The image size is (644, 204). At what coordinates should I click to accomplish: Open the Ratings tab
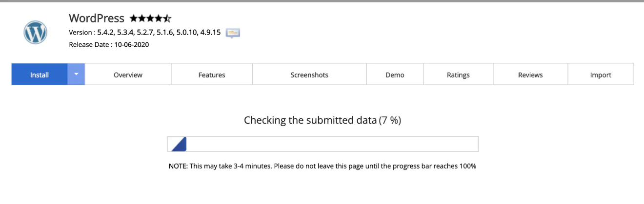pos(458,74)
